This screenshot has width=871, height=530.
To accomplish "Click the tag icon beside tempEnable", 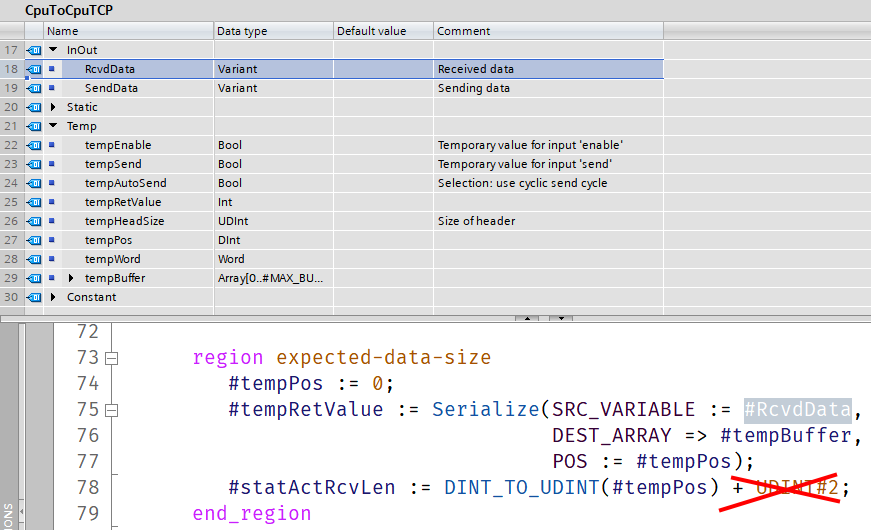I will point(33,145).
